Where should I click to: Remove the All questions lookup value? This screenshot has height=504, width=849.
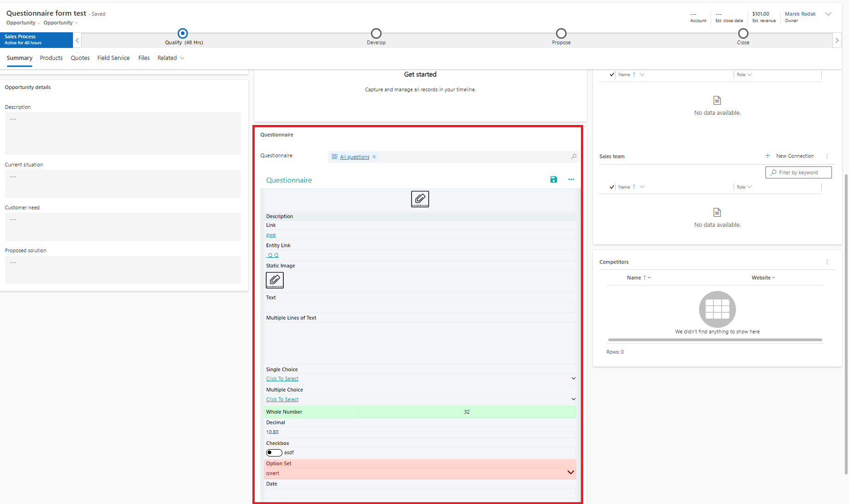[374, 157]
